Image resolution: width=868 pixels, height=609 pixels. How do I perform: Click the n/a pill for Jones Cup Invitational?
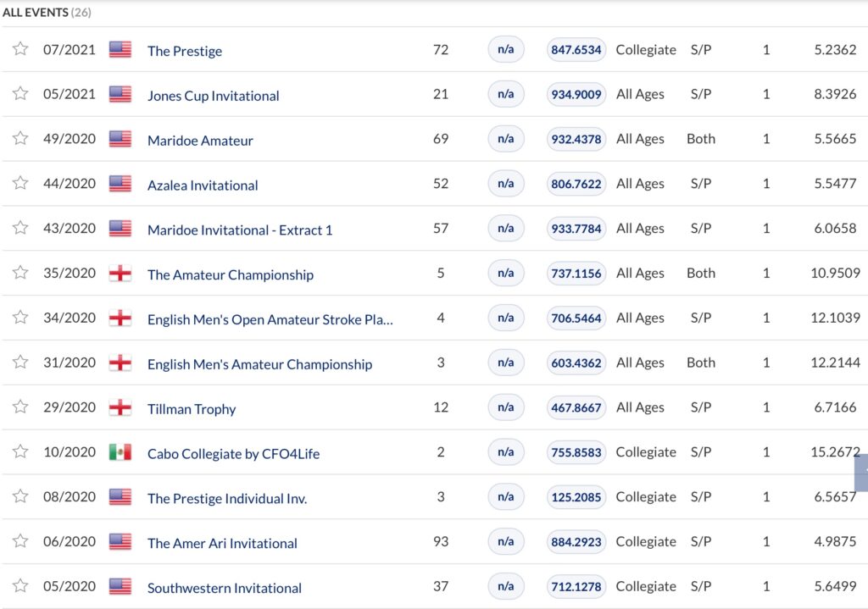506,94
